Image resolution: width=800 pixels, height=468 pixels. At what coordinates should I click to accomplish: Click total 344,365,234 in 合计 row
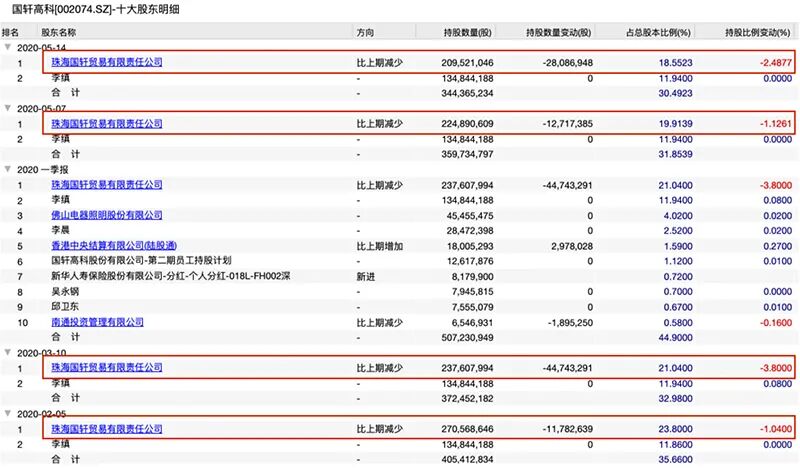(467, 93)
